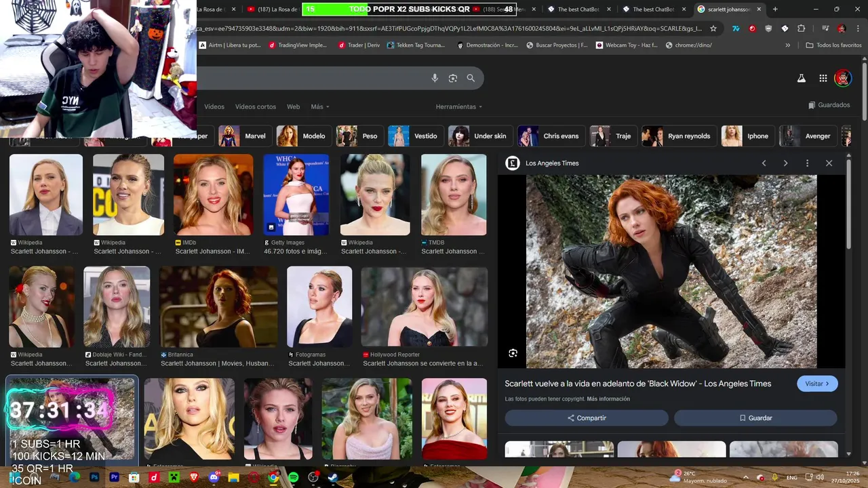The height and width of the screenshot is (488, 868).
Task: Open the Google apps grid
Action: pos(823,78)
